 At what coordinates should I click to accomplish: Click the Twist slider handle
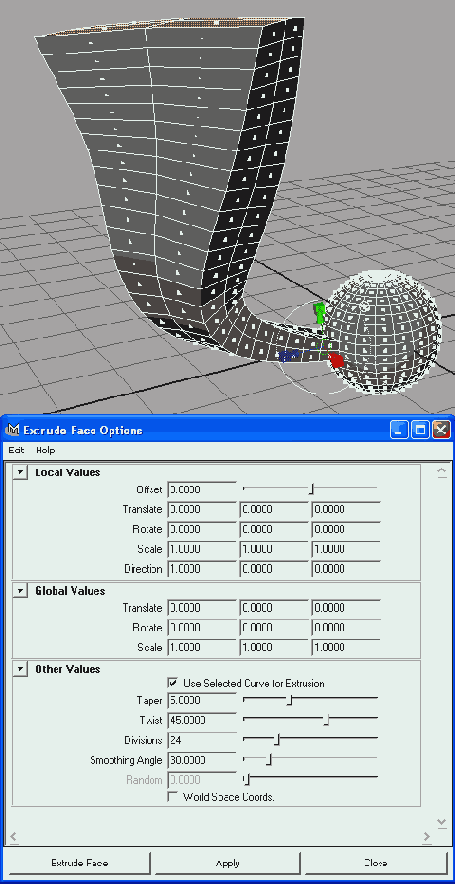point(326,720)
